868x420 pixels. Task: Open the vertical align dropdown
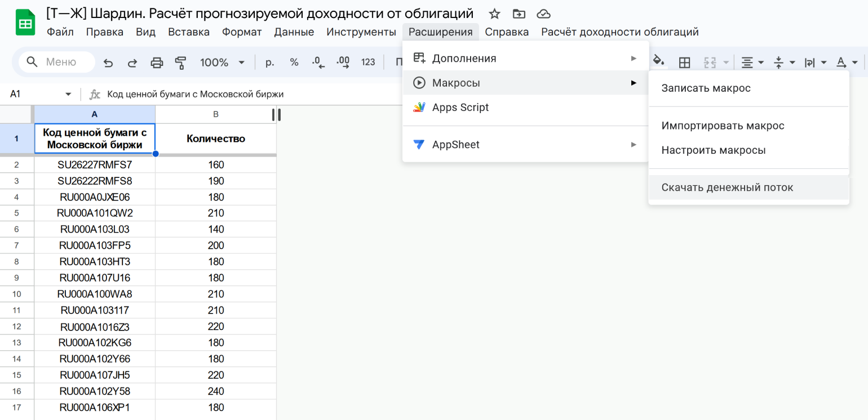point(784,62)
